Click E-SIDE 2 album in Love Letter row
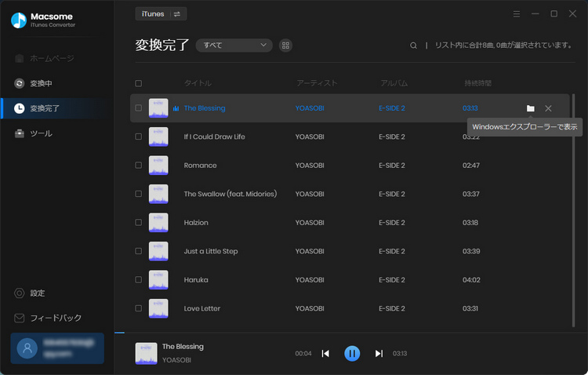This screenshot has height=375, width=588. pos(392,308)
